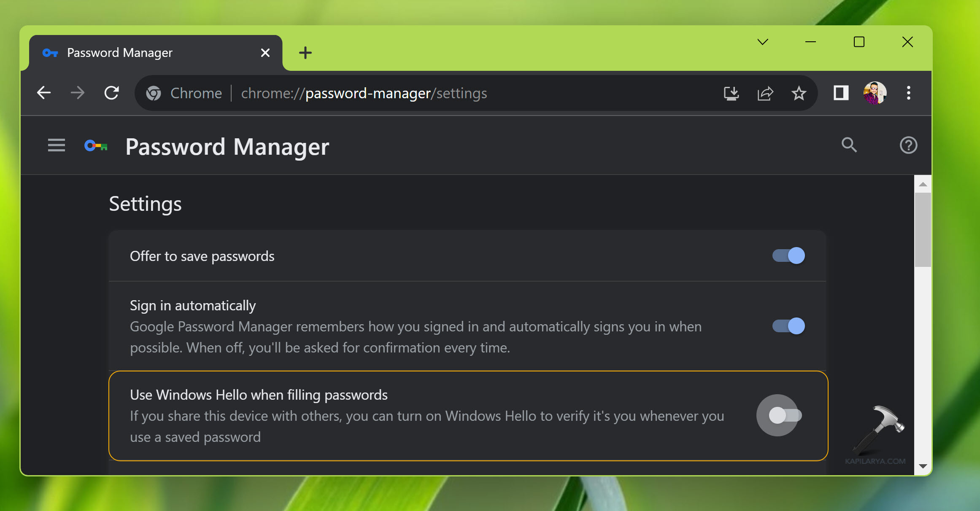
Task: Open a new tab
Action: click(305, 53)
